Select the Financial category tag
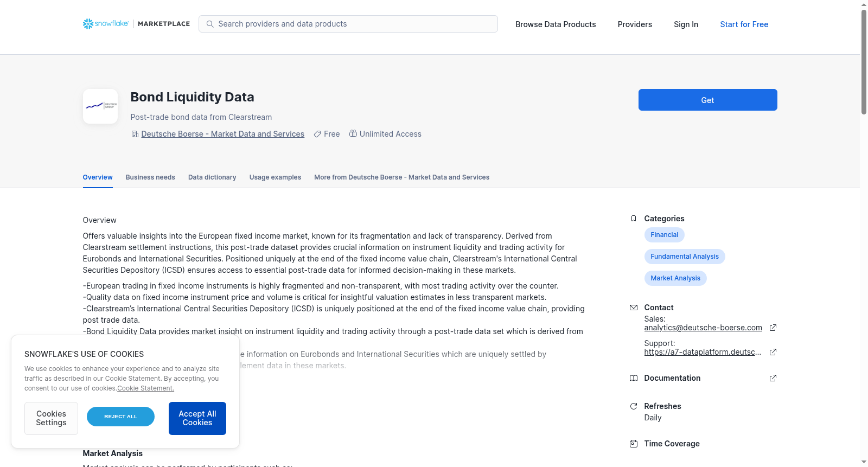868x467 pixels. [x=664, y=235]
